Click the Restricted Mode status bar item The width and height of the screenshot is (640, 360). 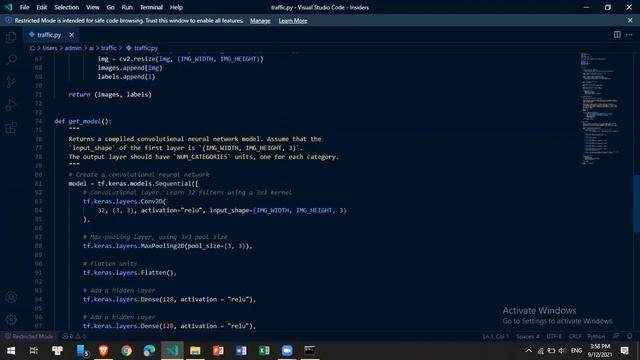click(29, 336)
